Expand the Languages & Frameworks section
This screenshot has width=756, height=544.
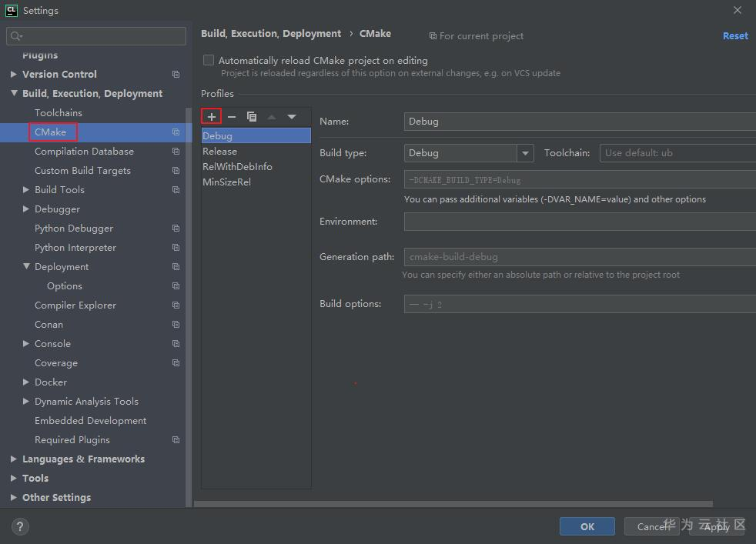click(x=14, y=459)
